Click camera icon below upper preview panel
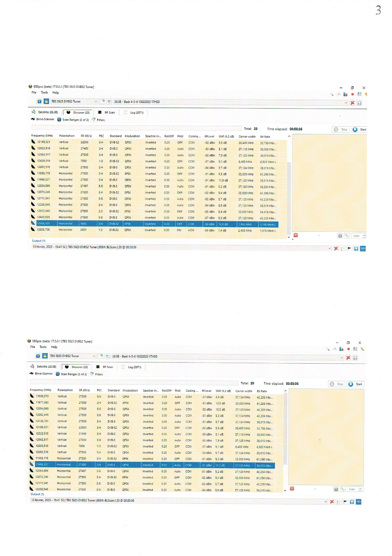The image size is (392, 556). point(340,236)
